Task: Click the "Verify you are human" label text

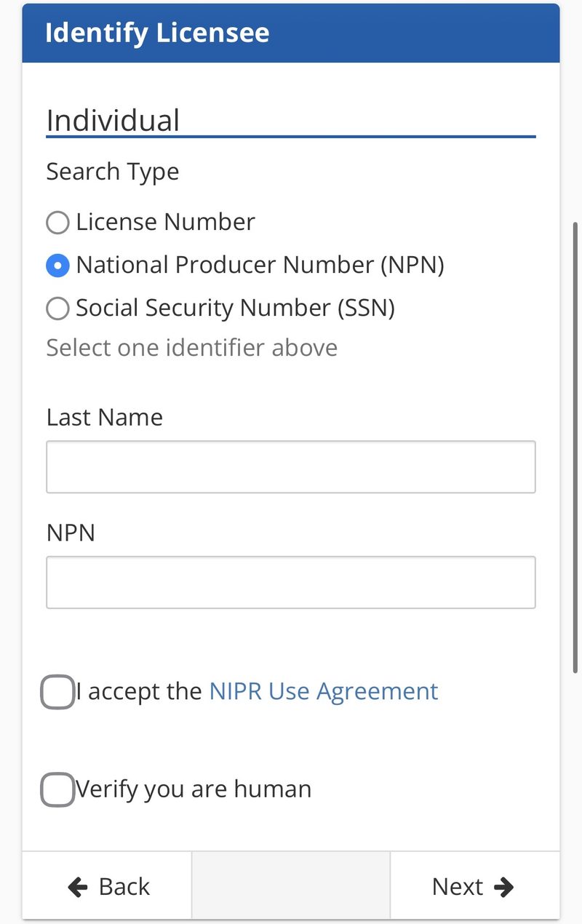Action: [193, 789]
